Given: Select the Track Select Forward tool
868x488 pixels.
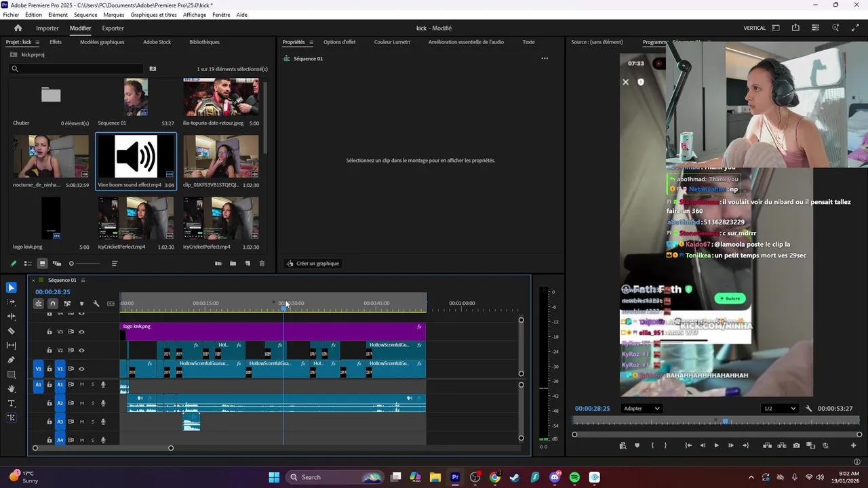Looking at the screenshot, I should click(x=12, y=302).
